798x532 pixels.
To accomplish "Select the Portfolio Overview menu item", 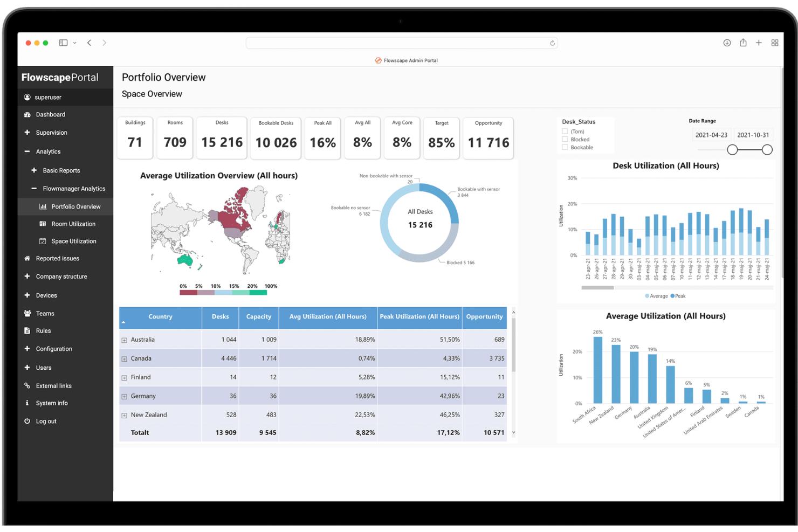I will [65, 206].
